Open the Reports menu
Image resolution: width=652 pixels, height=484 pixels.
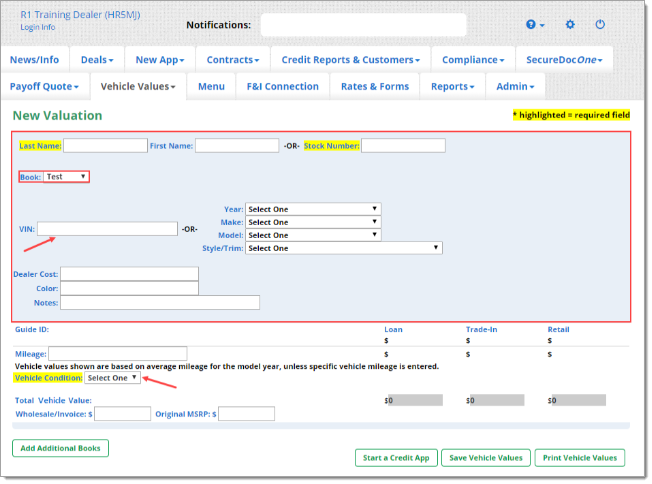(452, 86)
